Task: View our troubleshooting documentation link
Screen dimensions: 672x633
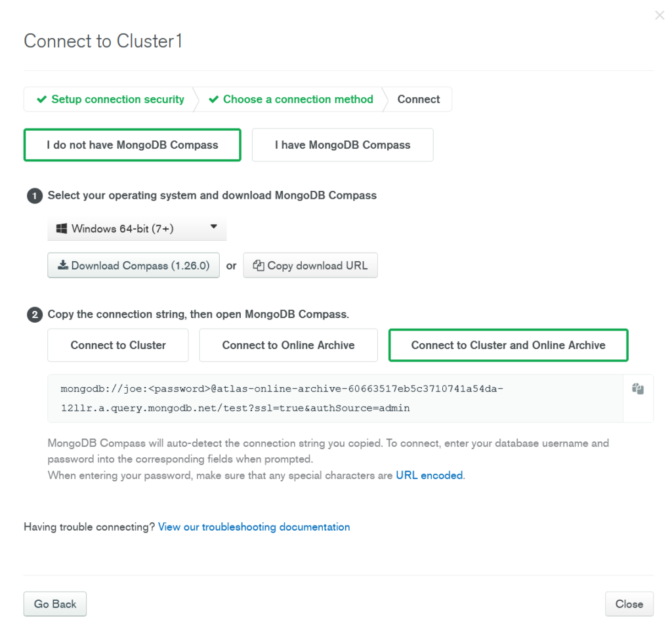Action: click(254, 527)
